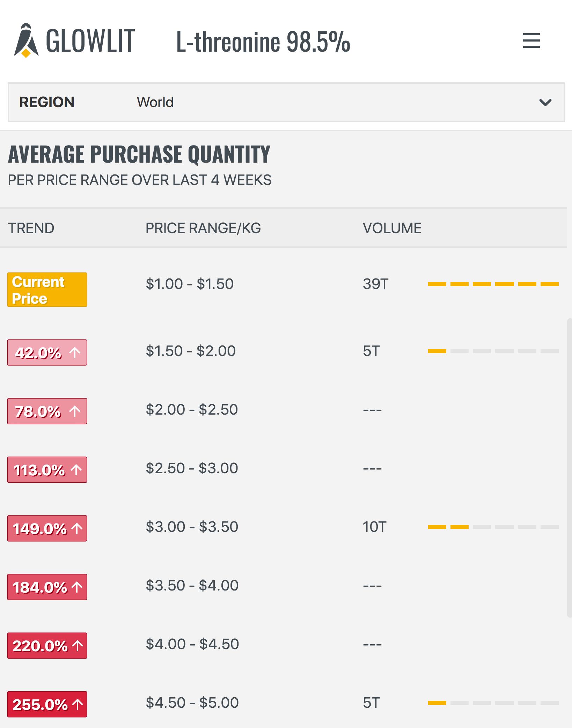Click the PRICE RANGE/KG column header

click(x=203, y=228)
